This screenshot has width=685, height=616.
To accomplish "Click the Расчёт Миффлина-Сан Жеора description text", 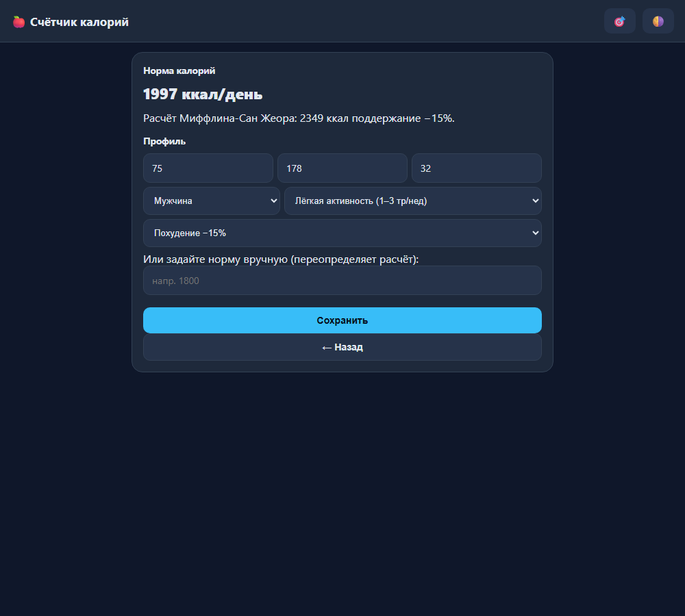I will [299, 118].
